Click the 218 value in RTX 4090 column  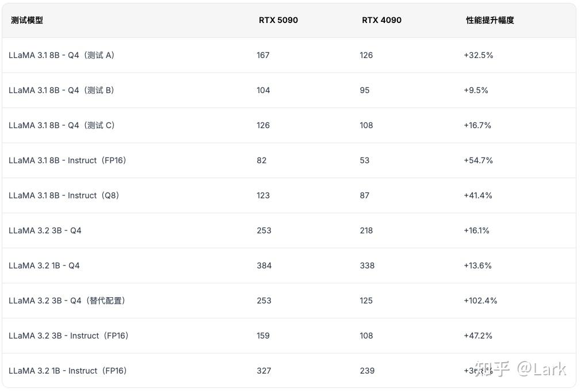coord(366,230)
